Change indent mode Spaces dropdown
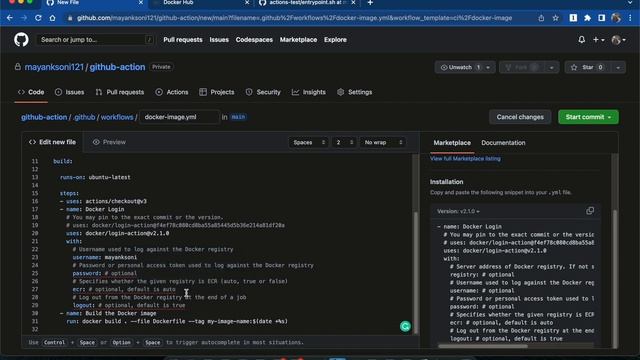This screenshot has width=640, height=360. [x=309, y=142]
